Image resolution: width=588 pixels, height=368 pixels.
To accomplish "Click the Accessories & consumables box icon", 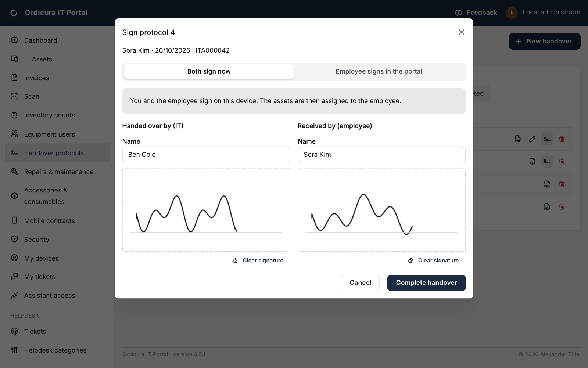I will pos(14,196).
